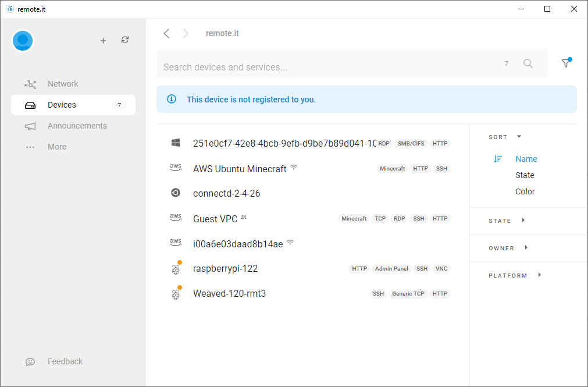Click the TCP chip on Guest VPC
This screenshot has height=387, width=588.
tap(380, 218)
